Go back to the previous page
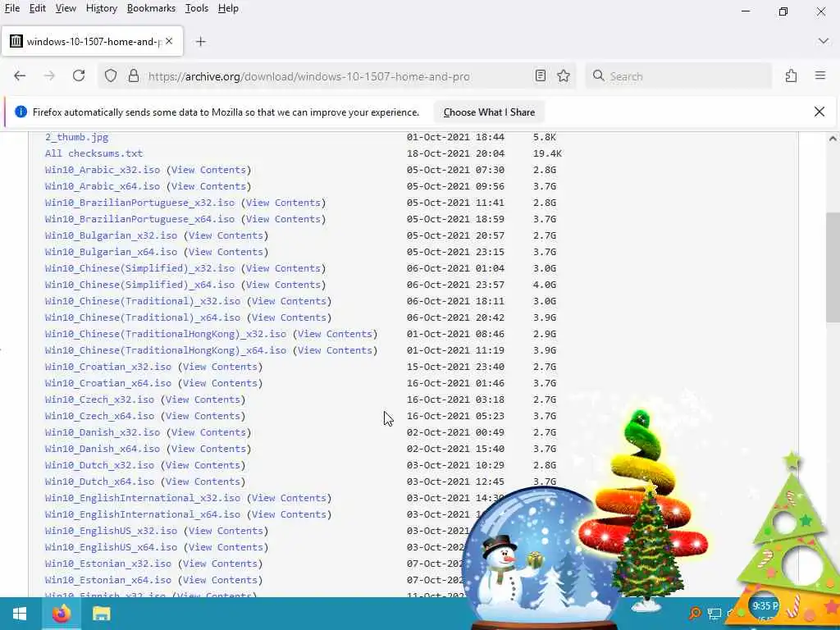Screen dimensions: 840x630 [20, 76]
